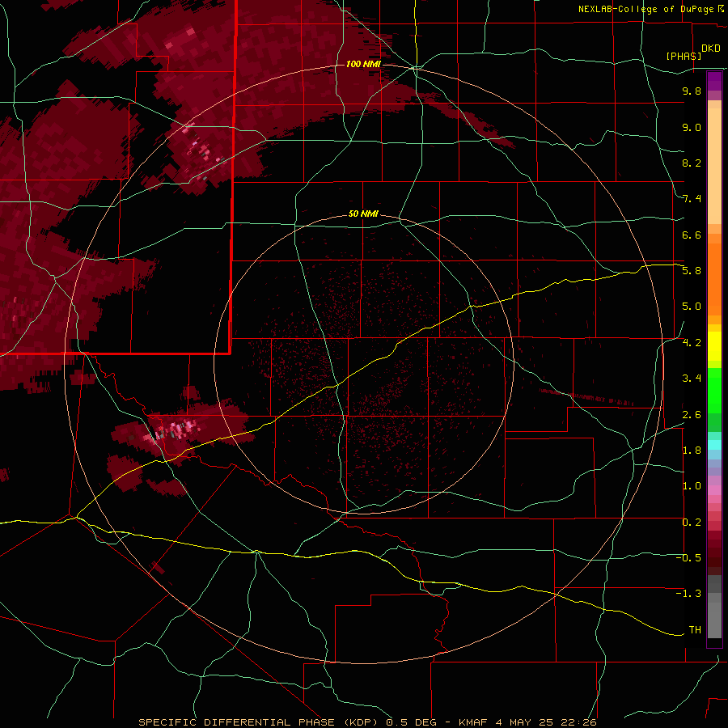Click the 6.6 scale label
Image resolution: width=728 pixels, height=728 pixels.
692,235
